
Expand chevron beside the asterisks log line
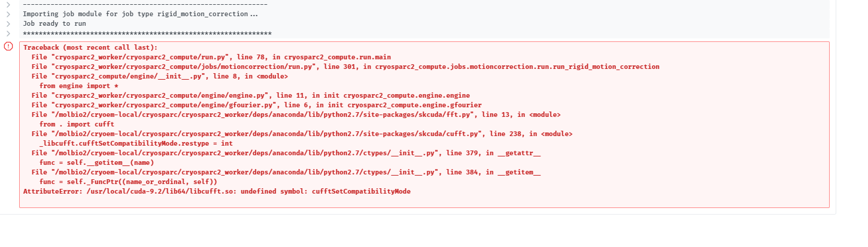(x=8, y=33)
